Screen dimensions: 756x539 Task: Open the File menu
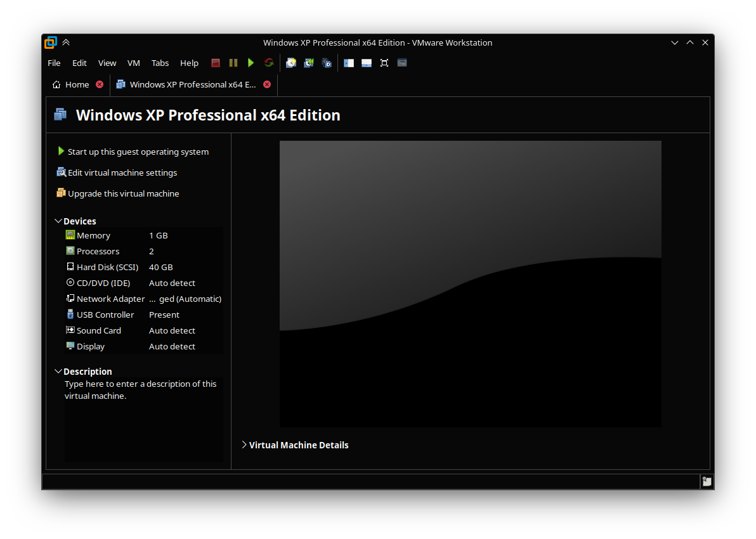(x=54, y=63)
